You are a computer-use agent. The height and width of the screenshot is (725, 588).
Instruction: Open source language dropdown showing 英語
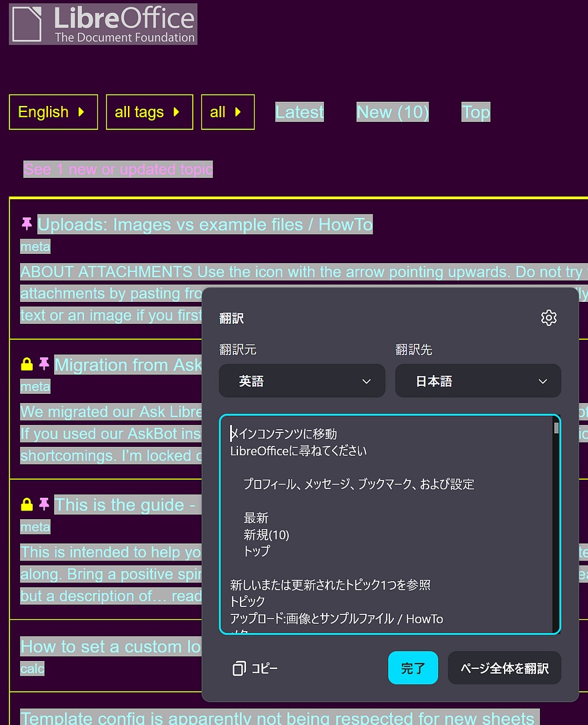coord(302,381)
